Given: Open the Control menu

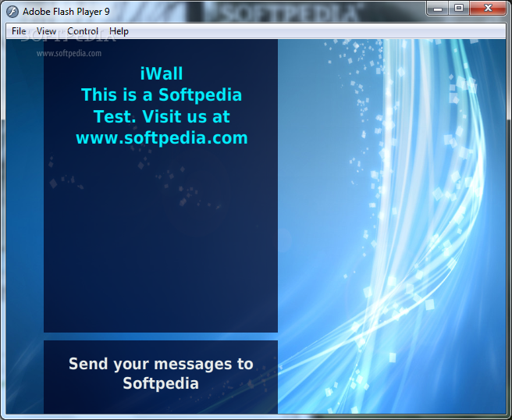Looking at the screenshot, I should click(x=83, y=31).
